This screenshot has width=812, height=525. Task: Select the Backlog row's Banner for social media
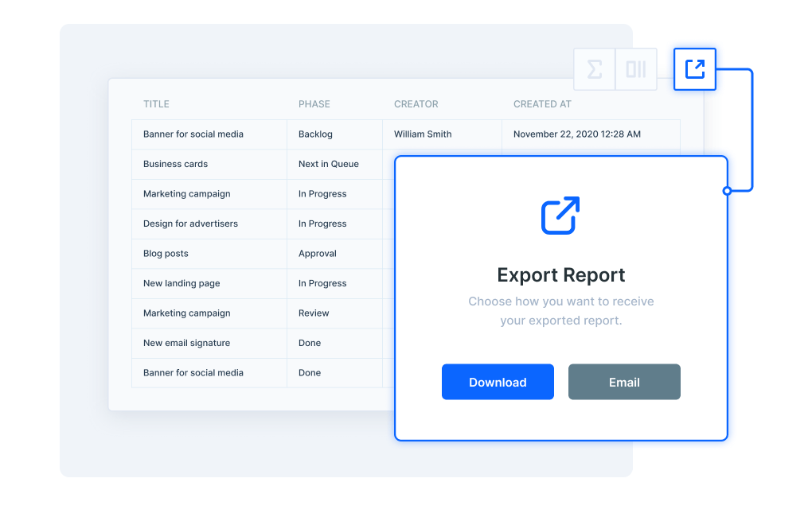tap(193, 134)
